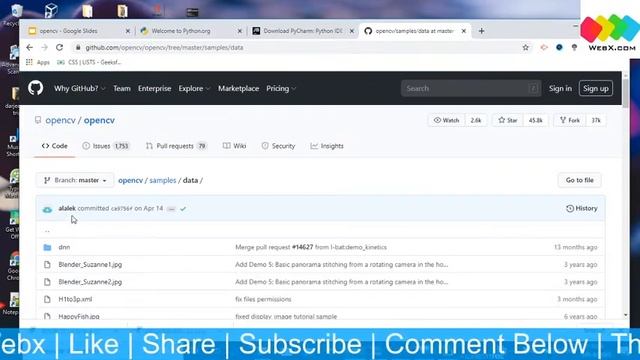Open HappyFish.jpg file
Image resolution: width=640 pixels, height=360 pixels.
click(x=79, y=316)
